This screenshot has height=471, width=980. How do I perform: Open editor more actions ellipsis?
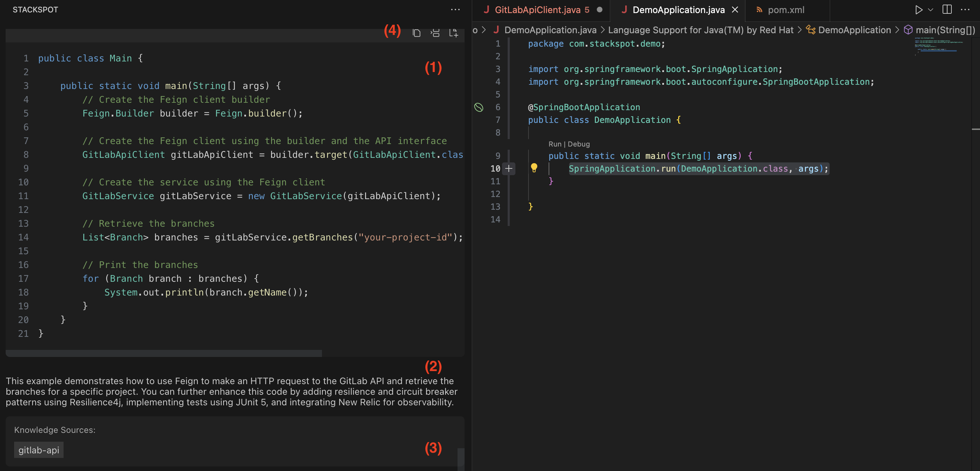965,10
